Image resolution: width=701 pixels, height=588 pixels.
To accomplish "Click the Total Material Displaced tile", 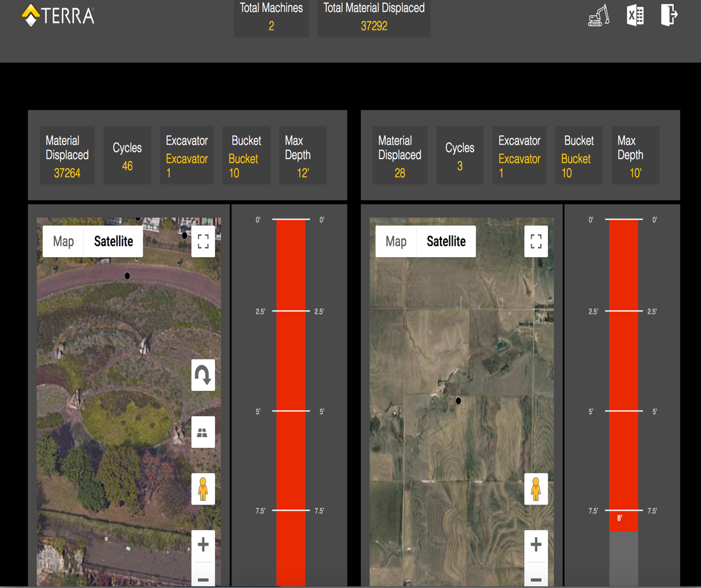I will [374, 18].
